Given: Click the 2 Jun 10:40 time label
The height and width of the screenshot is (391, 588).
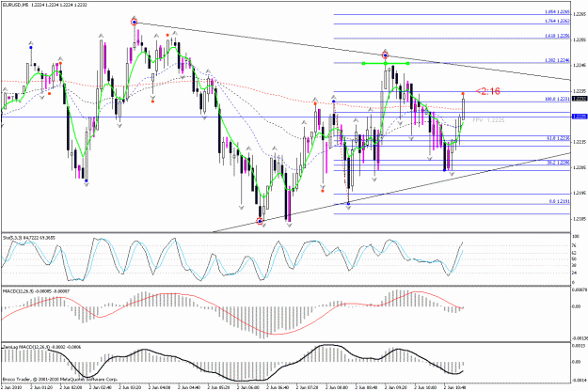Looking at the screenshot, I should coord(454,387).
